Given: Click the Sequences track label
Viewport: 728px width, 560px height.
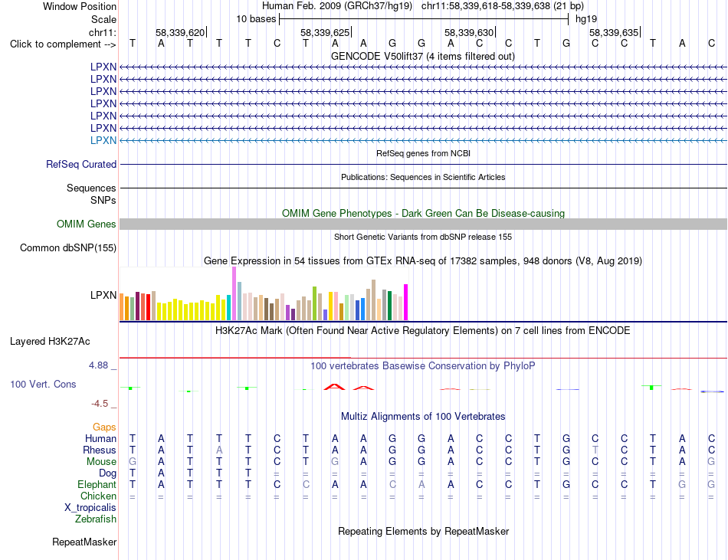Looking at the screenshot, I should (91, 188).
